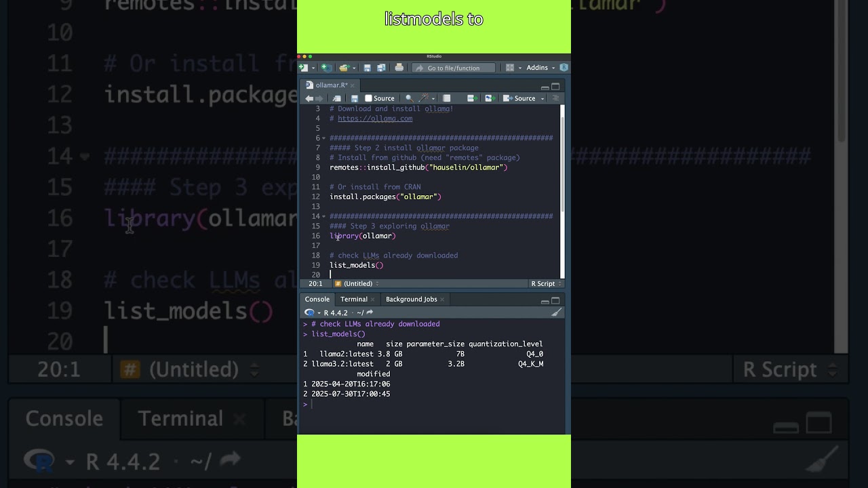
Task: Switch to the Console tab
Action: (317, 300)
